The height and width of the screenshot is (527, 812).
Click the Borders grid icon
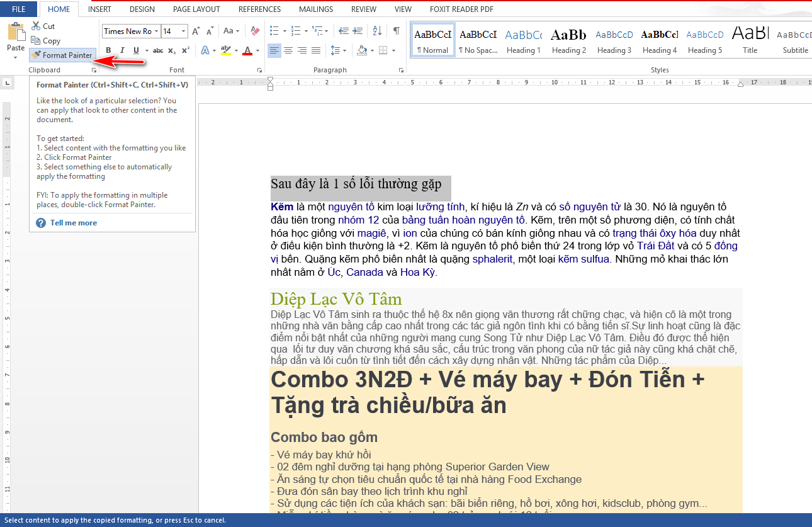click(383, 50)
